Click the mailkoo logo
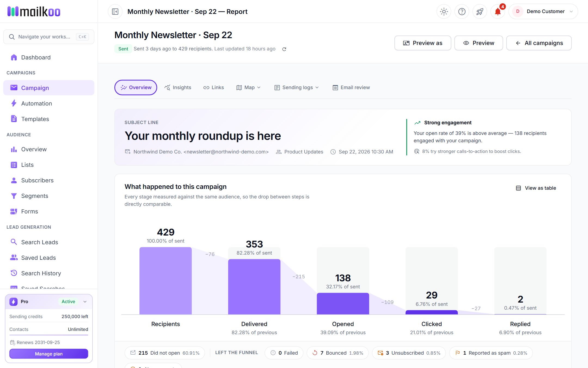The height and width of the screenshot is (368, 588). (x=34, y=11)
